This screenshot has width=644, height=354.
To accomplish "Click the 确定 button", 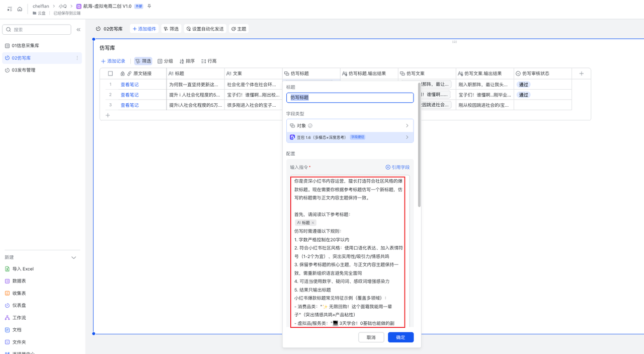I will [x=400, y=337].
